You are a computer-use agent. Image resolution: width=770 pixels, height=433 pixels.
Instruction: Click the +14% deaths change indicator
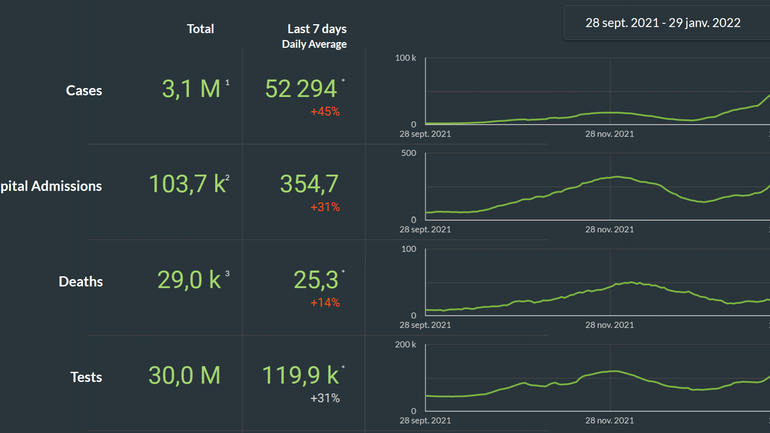[x=325, y=303]
